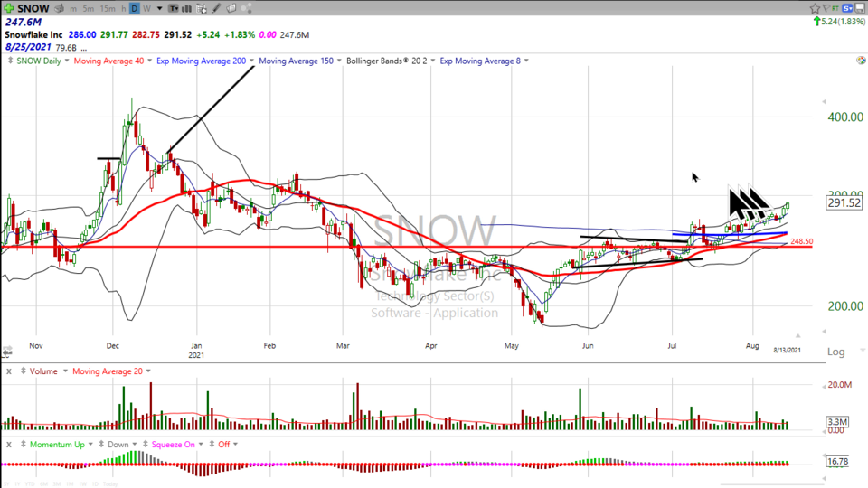Screen dimensions: 868x488
Task: Open the color palette icon
Action: pyautogui.click(x=860, y=61)
